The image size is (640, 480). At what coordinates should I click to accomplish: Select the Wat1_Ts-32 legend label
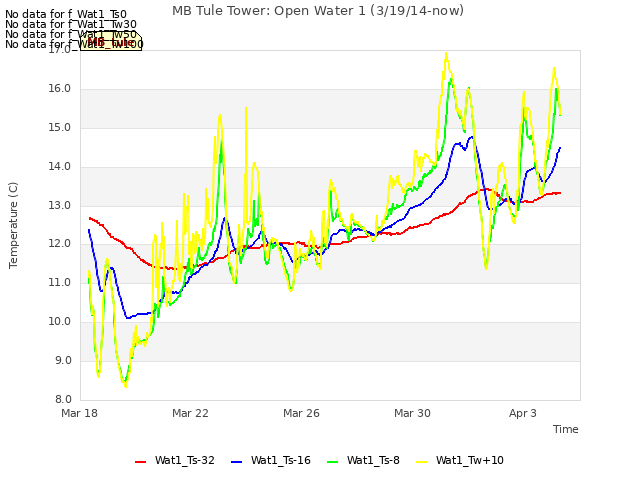184,460
